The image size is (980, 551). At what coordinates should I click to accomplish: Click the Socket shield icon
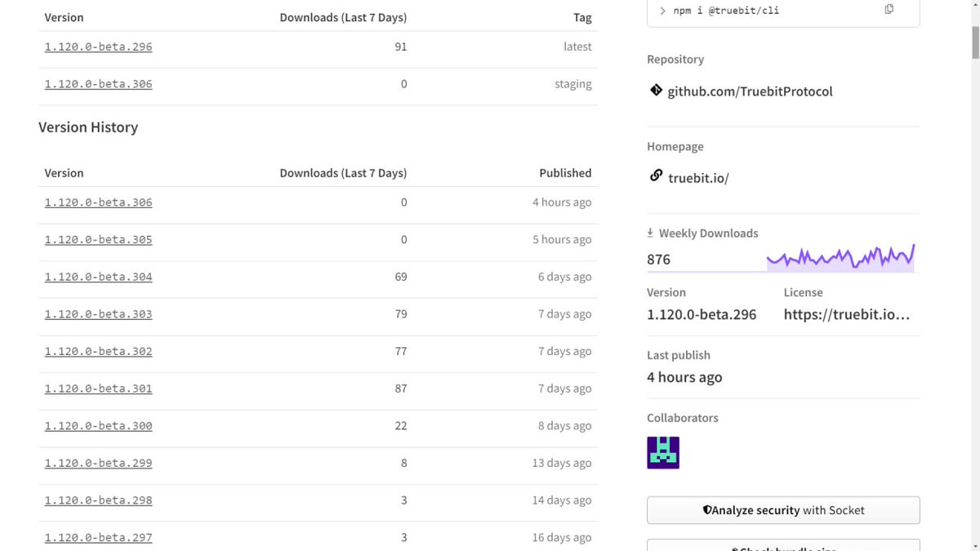[x=707, y=510]
